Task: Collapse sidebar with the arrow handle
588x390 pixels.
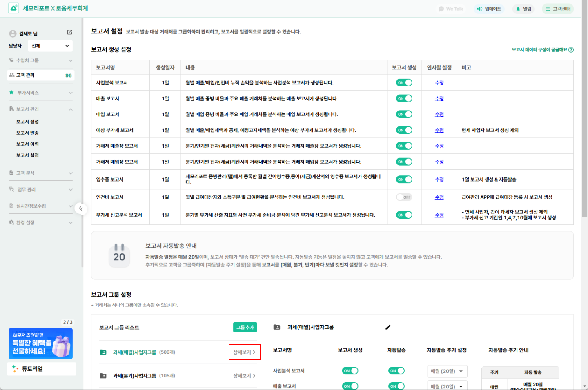Action: click(x=81, y=209)
